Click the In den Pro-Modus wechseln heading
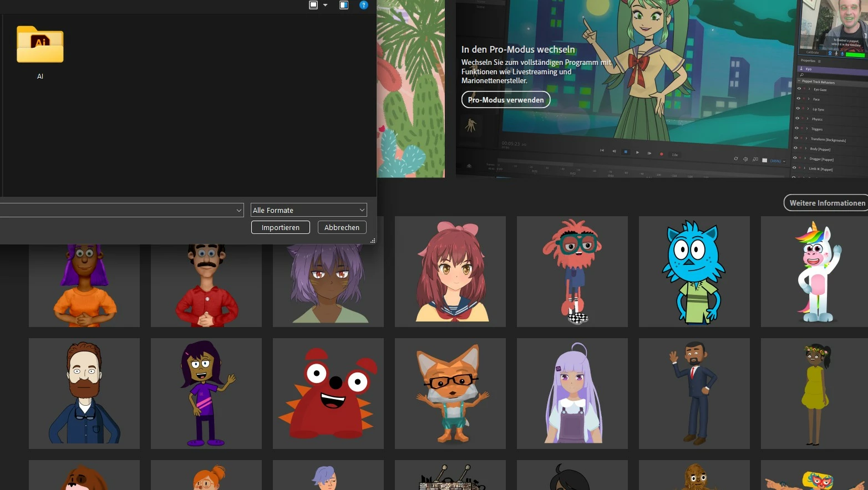This screenshot has height=490, width=868. click(x=518, y=49)
